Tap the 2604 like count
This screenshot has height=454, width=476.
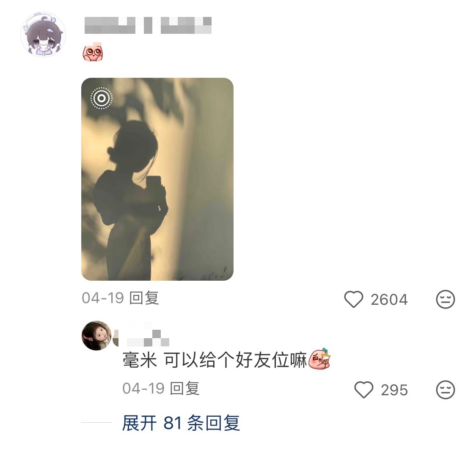click(389, 300)
